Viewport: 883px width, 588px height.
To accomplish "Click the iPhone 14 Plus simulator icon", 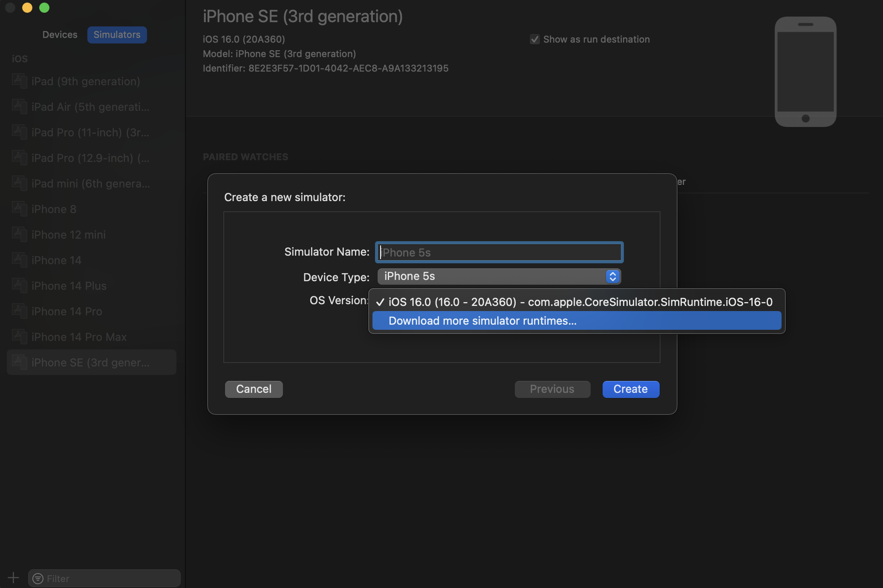I will tap(20, 285).
